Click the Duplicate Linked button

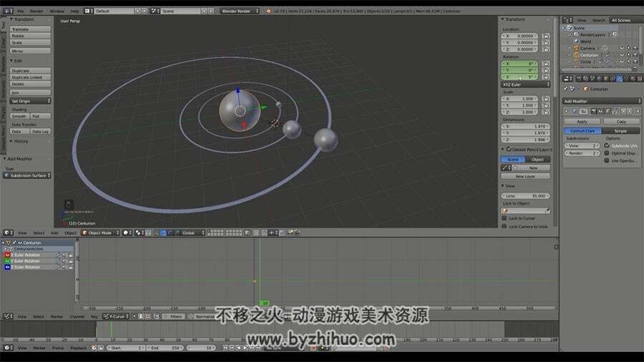[30, 77]
